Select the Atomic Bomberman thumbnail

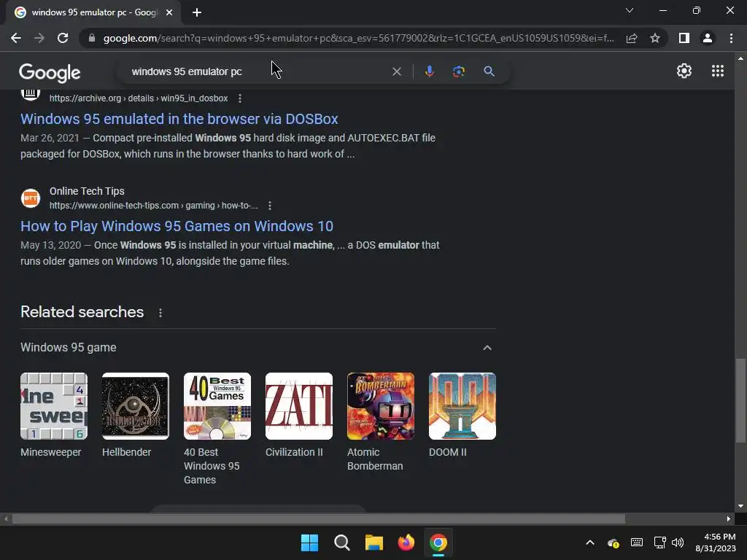click(381, 406)
